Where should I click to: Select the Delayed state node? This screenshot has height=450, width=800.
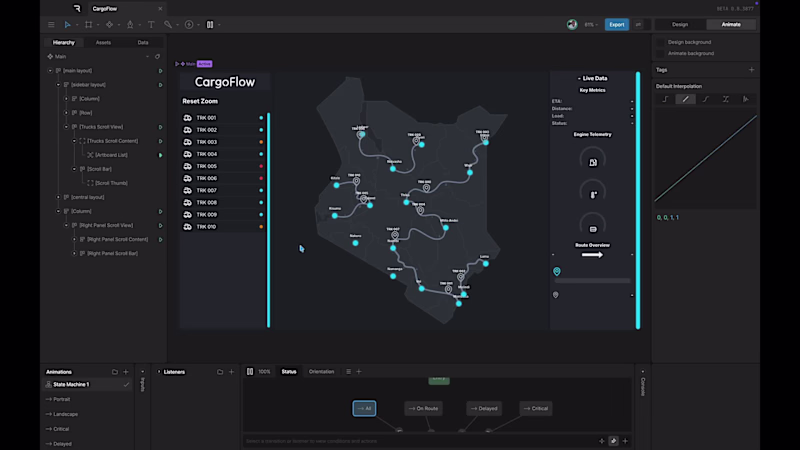click(x=484, y=408)
